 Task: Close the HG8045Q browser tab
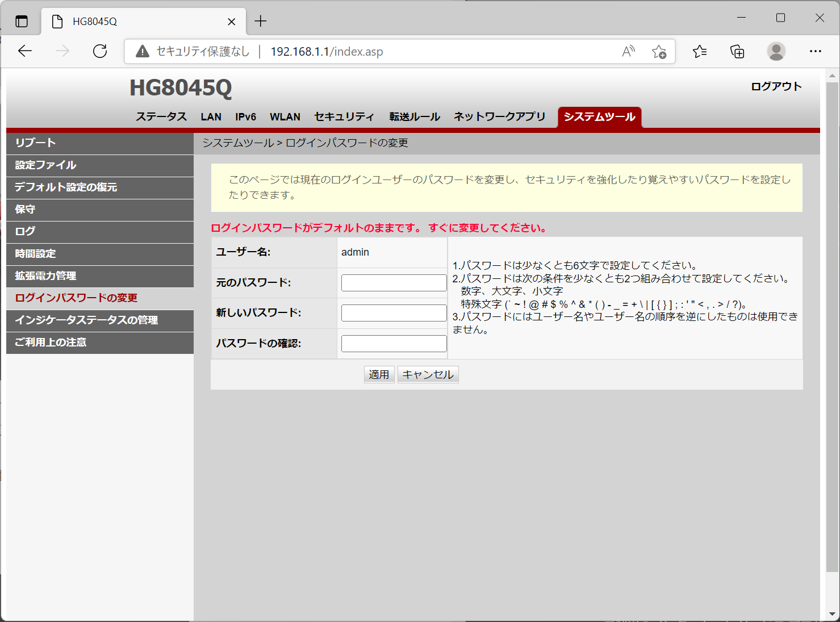pyautogui.click(x=231, y=22)
